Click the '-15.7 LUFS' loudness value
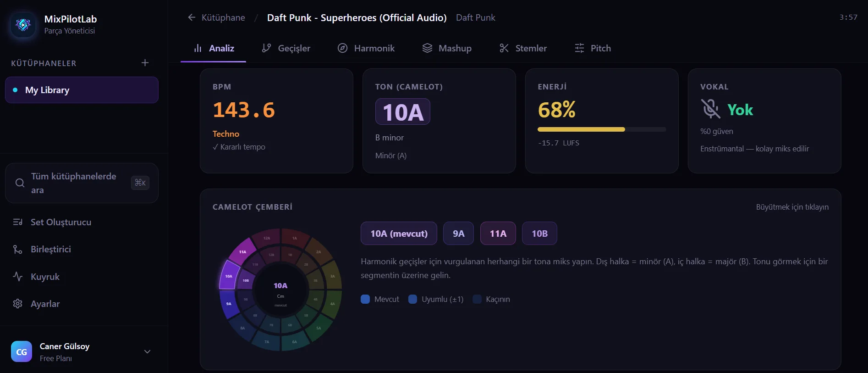The height and width of the screenshot is (373, 868). click(559, 143)
